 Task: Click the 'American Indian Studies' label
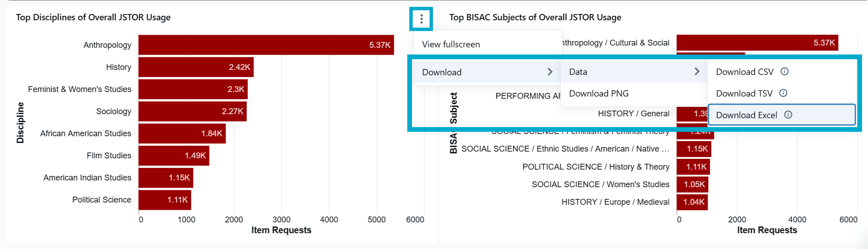point(87,177)
